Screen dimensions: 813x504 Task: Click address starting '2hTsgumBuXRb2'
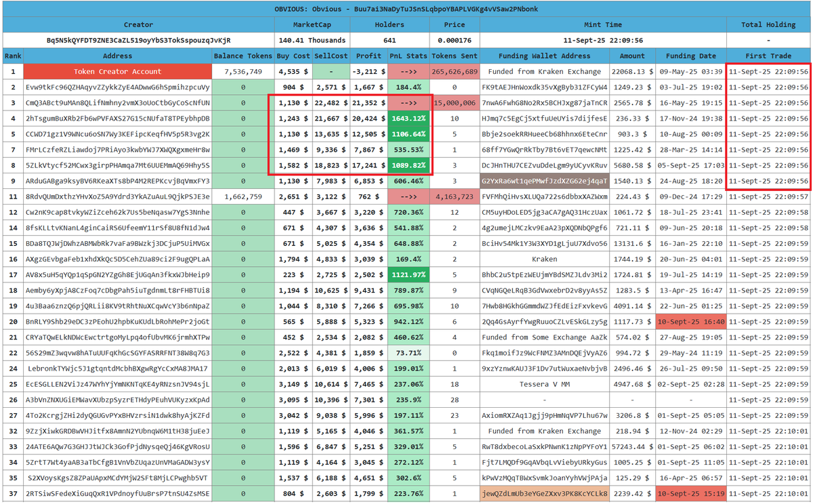tap(117, 119)
